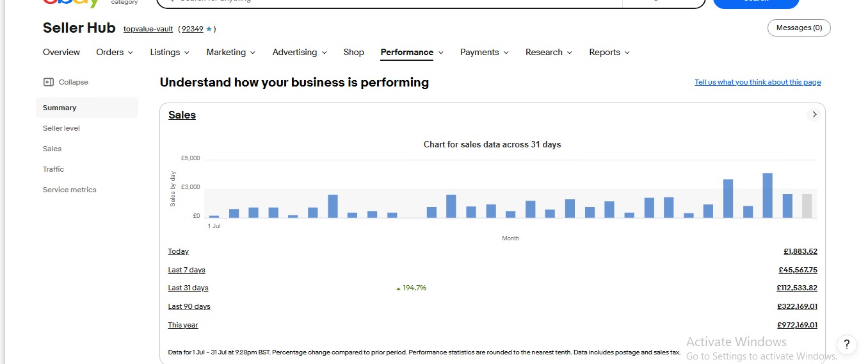Click the £322,169.01 sales amount
Image resolution: width=868 pixels, height=364 pixels.
pyautogui.click(x=797, y=306)
